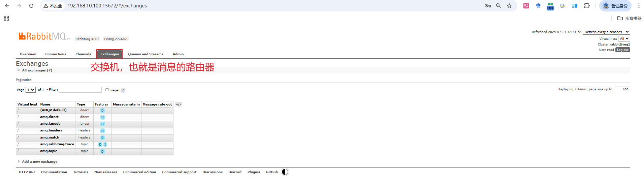Select the Exchanges tab
The height and width of the screenshot is (184, 644).
pyautogui.click(x=109, y=54)
